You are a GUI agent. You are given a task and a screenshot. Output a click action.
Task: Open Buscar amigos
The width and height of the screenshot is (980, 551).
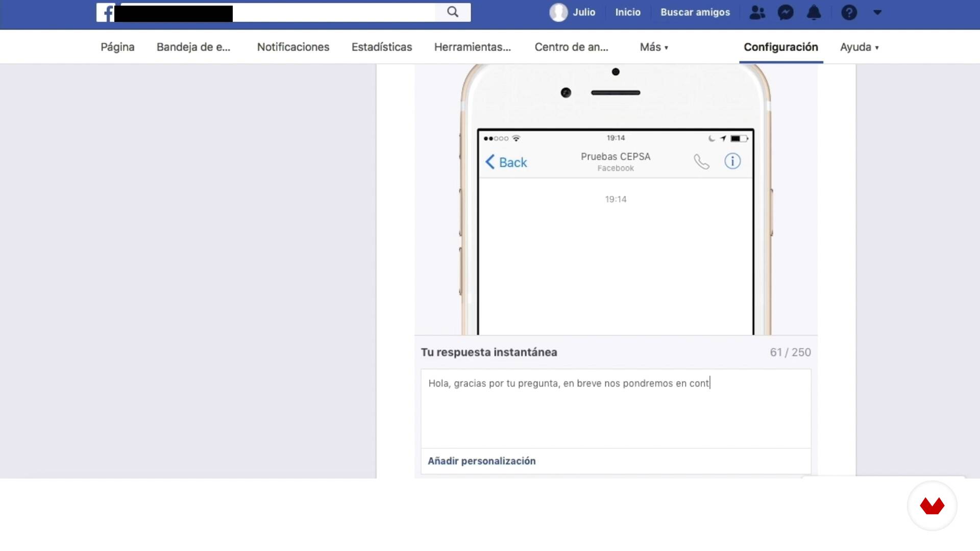(x=695, y=12)
